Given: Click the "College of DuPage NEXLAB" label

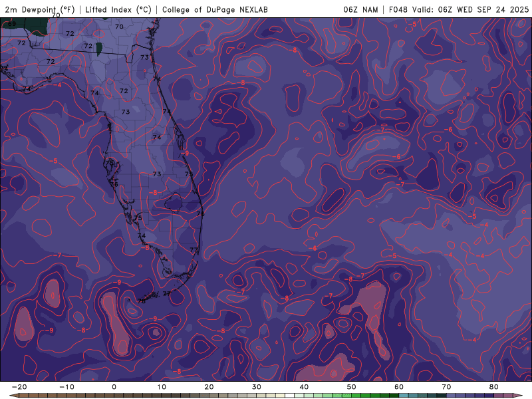Looking at the screenshot, I should (215, 9).
